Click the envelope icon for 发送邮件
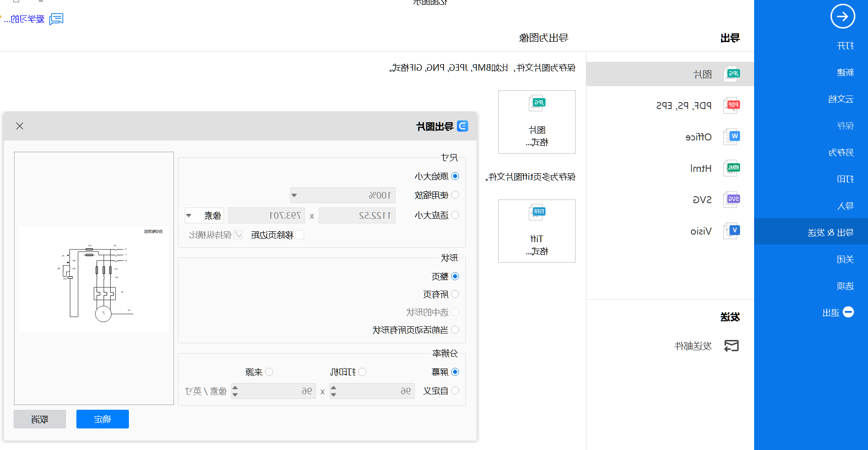 click(732, 346)
